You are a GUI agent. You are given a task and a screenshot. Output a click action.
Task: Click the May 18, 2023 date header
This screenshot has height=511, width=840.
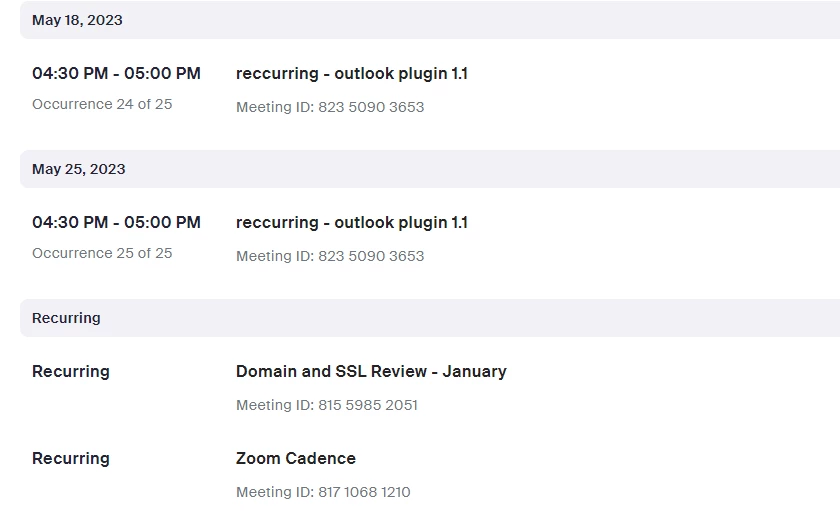(77, 20)
